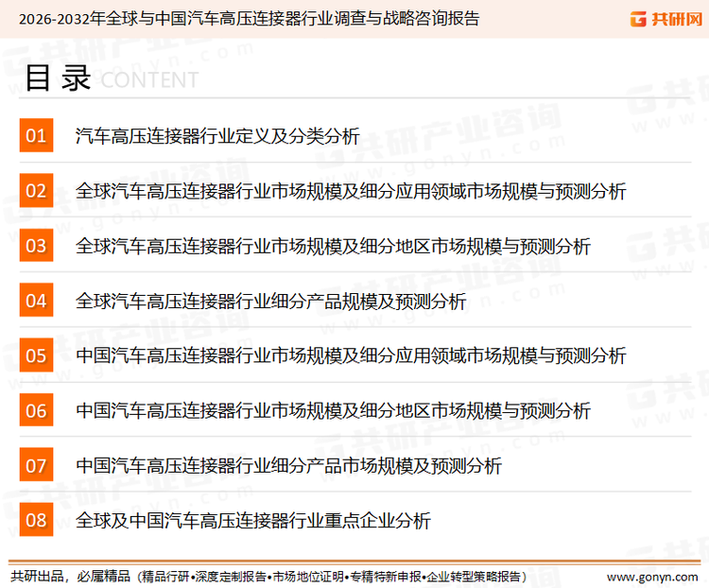The image size is (709, 588).
Task: Open chapter 全球汽车高压连接器行业市场规模及细分应用领域市场规模与预测分析
Action: coord(351,191)
